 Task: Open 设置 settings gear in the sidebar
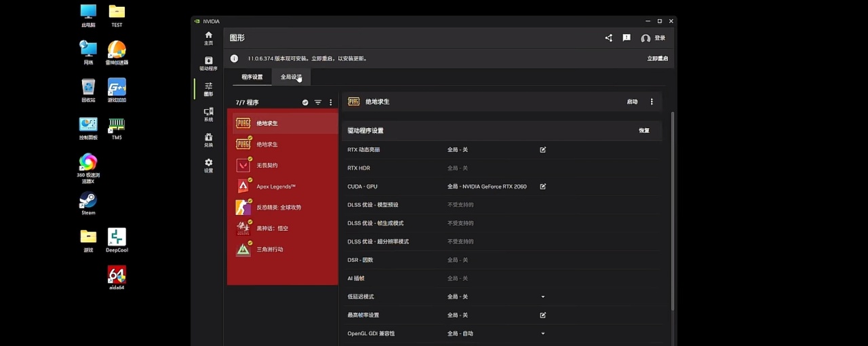coord(208,166)
